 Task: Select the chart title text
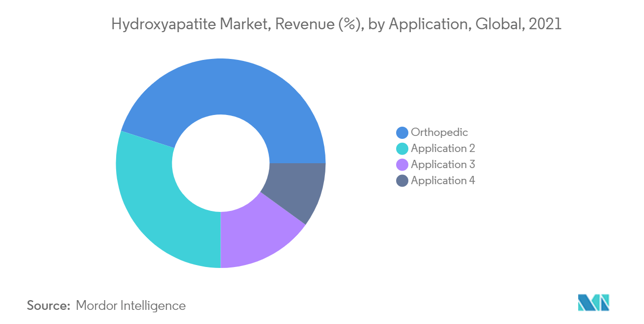pyautogui.click(x=337, y=23)
